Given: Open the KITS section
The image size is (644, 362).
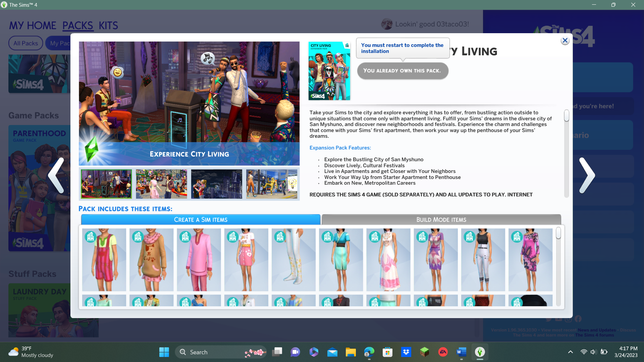Looking at the screenshot, I should (108, 25).
